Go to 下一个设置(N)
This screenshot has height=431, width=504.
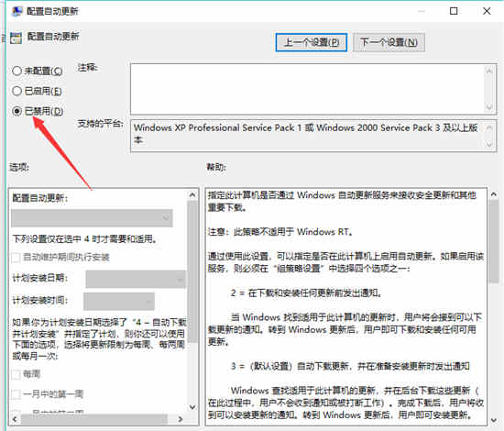pos(389,42)
